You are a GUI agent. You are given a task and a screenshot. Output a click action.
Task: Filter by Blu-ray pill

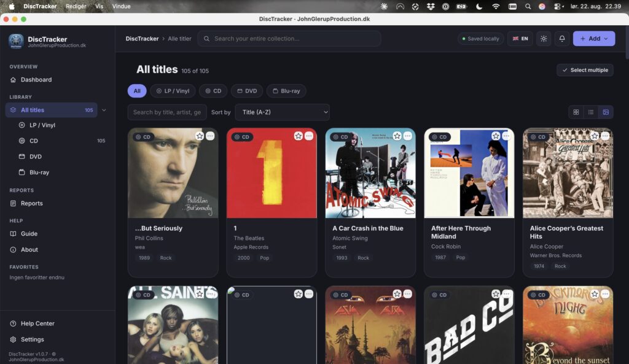coord(286,91)
